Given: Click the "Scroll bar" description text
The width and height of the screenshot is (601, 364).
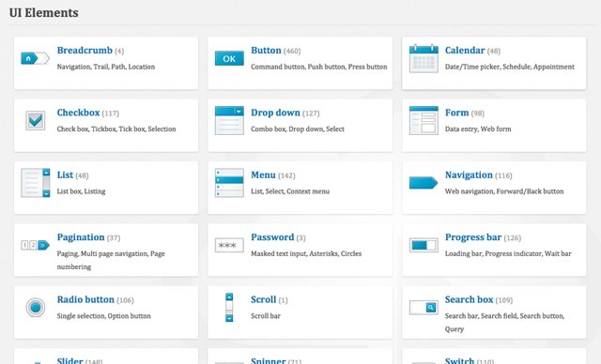Looking at the screenshot, I should 266,316.
